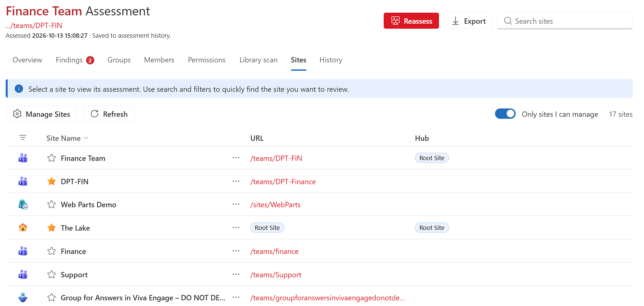Go to the Groups tab

click(x=119, y=60)
